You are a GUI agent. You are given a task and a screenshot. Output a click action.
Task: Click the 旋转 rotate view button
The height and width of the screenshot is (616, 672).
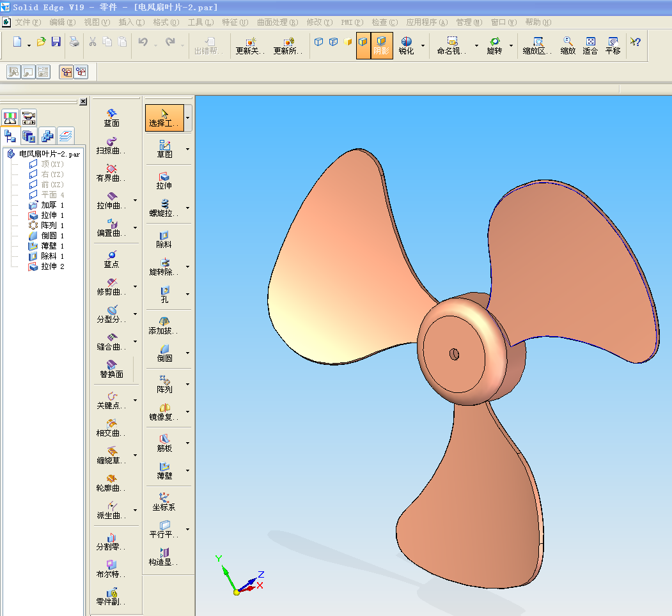[495, 45]
